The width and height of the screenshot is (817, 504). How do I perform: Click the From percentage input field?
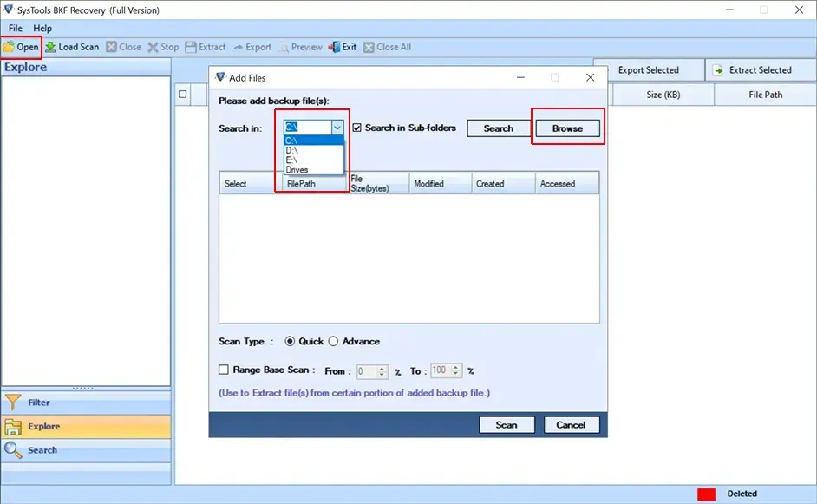pyautogui.click(x=367, y=371)
